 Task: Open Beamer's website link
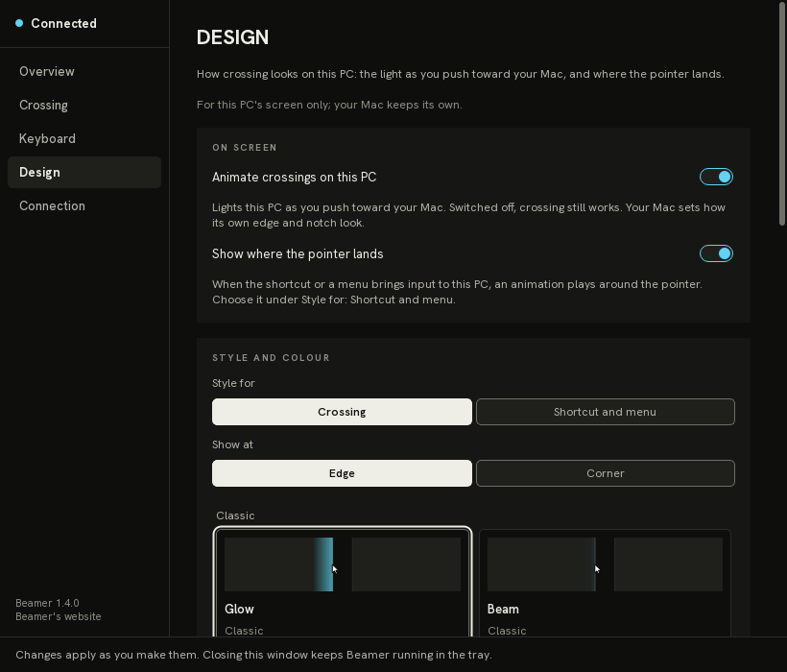point(59,616)
